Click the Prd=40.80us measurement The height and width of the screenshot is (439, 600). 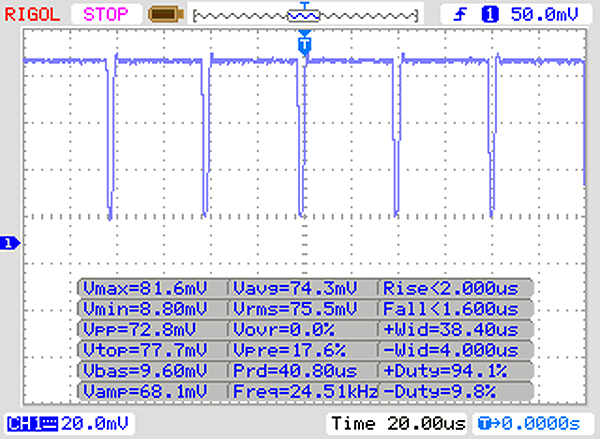295,370
